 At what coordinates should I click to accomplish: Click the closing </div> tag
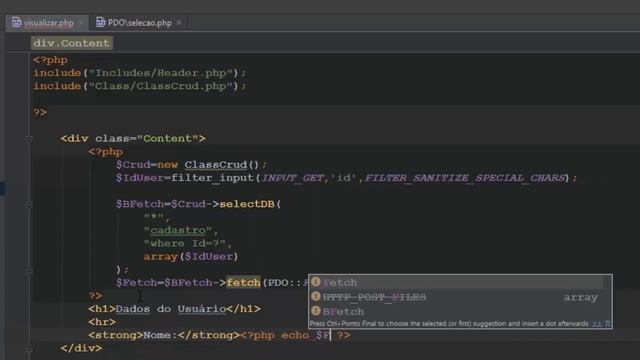pyautogui.click(x=81, y=348)
